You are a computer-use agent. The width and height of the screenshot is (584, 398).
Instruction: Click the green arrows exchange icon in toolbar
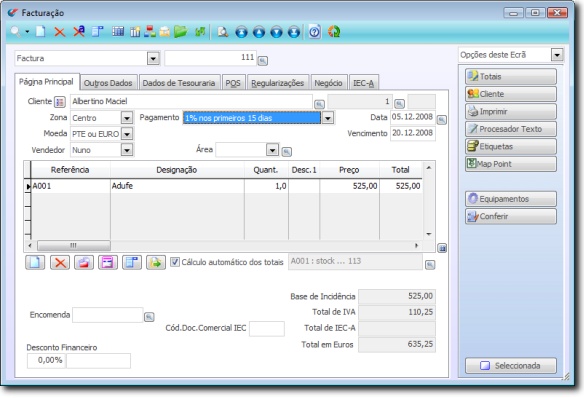[200, 32]
